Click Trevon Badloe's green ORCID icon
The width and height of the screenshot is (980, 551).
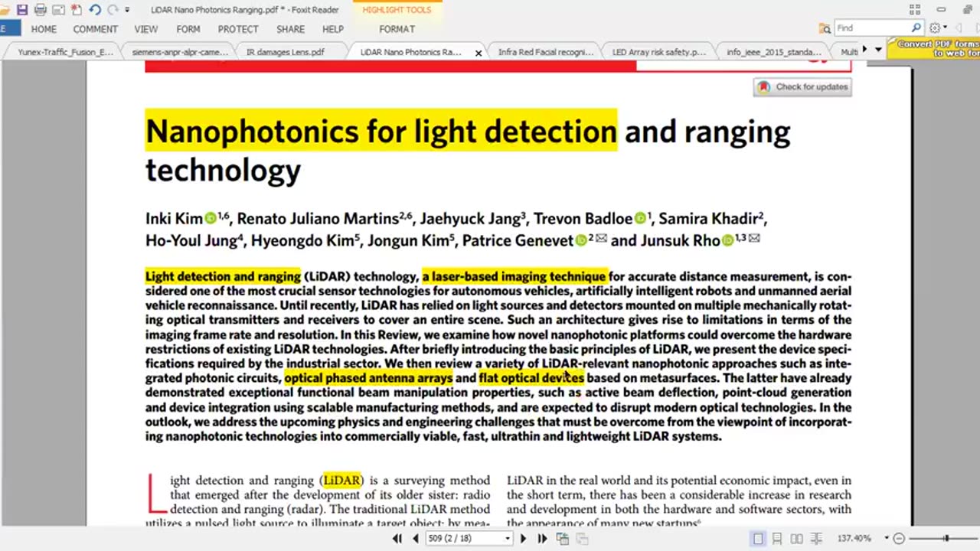pos(640,219)
